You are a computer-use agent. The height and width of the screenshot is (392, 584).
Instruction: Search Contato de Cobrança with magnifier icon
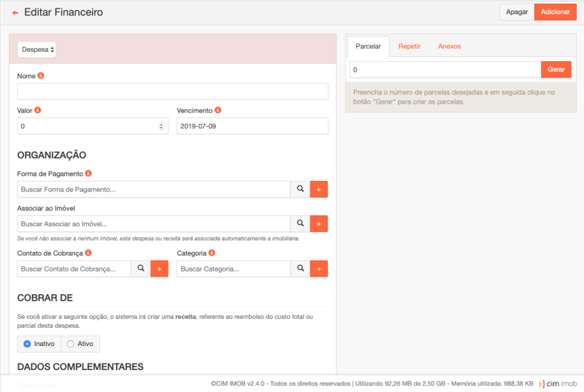click(x=140, y=269)
